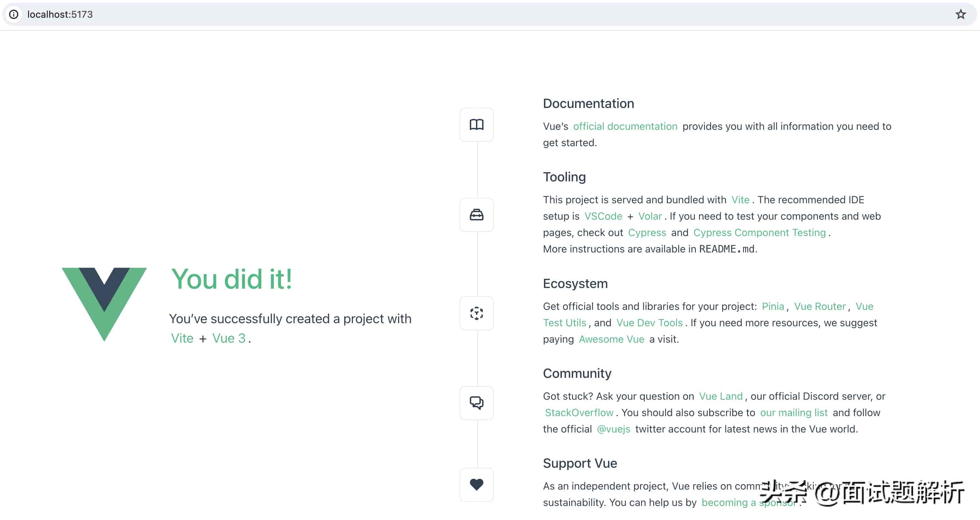
Task: Open the Volar link
Action: [650, 216]
